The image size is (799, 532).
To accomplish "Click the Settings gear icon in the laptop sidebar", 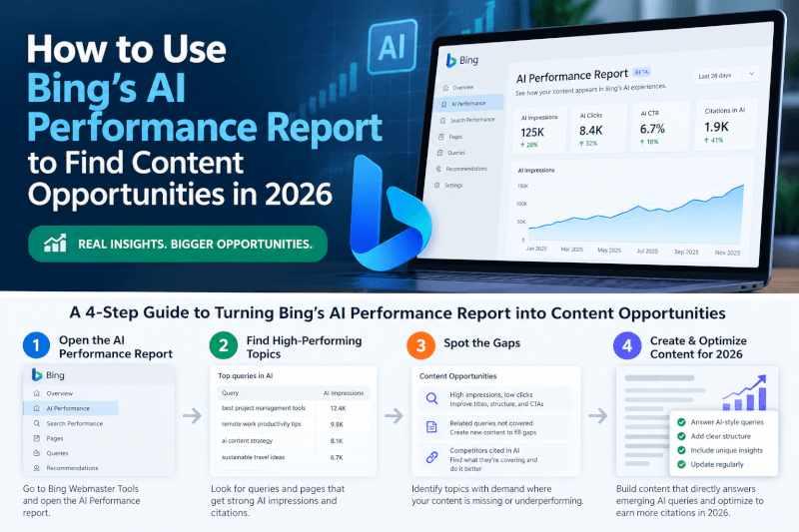I will [x=436, y=186].
